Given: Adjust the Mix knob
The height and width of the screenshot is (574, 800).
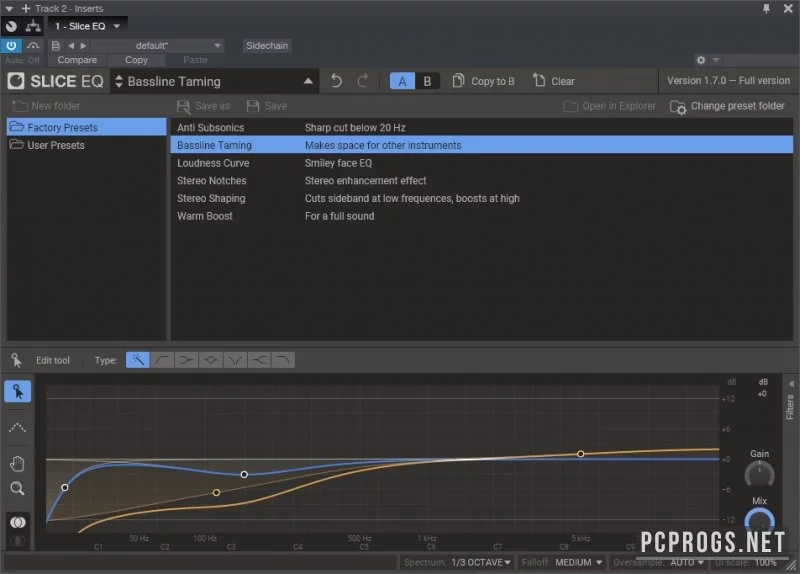Looking at the screenshot, I should point(759,521).
